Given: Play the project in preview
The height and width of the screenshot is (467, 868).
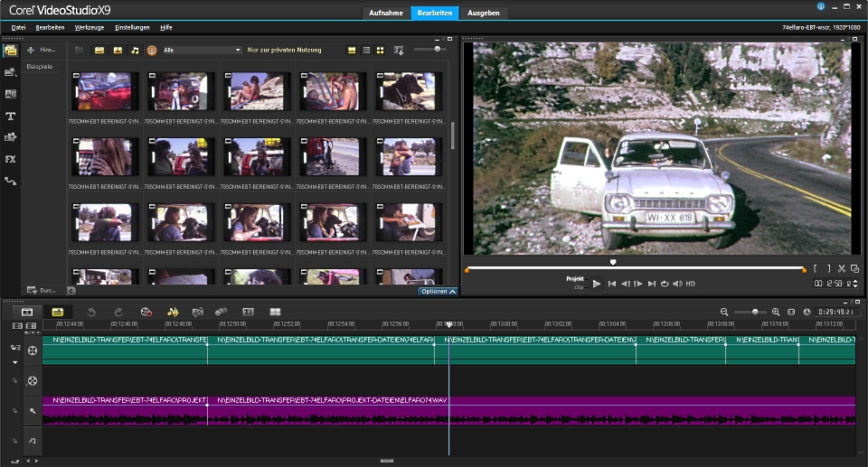Looking at the screenshot, I should pyautogui.click(x=596, y=284).
